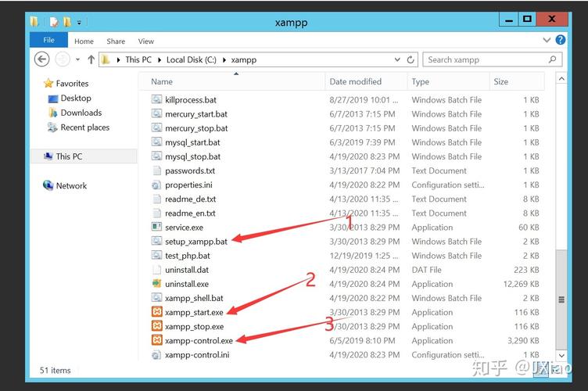The image size is (588, 391).
Task: Click the service.exe application icon
Action: 156,227
